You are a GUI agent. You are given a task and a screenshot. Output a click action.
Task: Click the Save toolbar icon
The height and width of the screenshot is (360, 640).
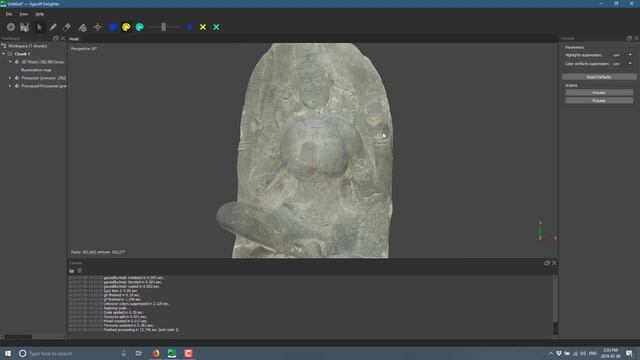[x=24, y=27]
